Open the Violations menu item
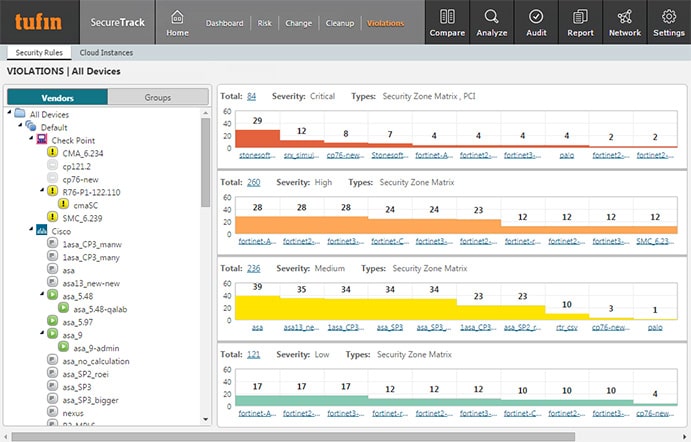Screen dimensions: 691x442 [386, 23]
